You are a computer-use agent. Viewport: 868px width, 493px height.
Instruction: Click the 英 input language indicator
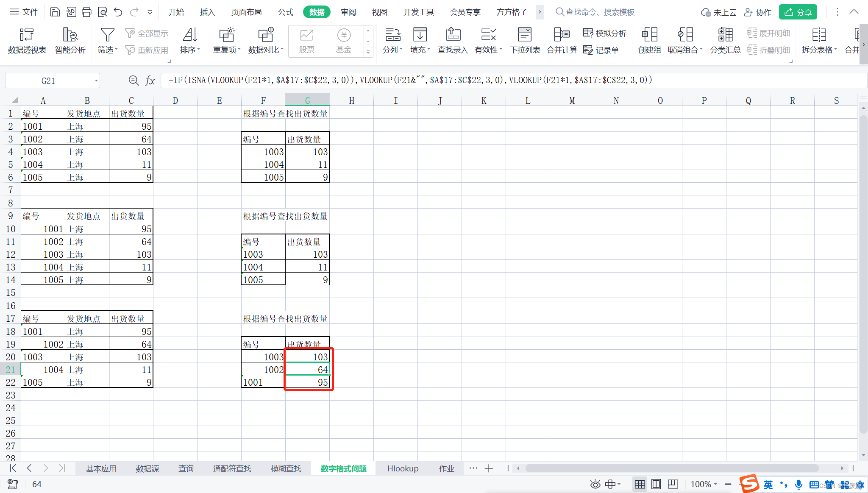768,485
